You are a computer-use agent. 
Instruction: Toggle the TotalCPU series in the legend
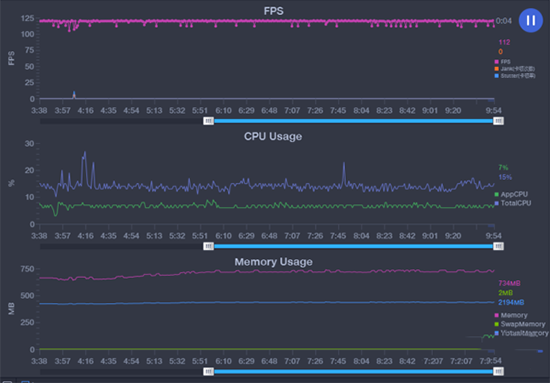pos(512,203)
